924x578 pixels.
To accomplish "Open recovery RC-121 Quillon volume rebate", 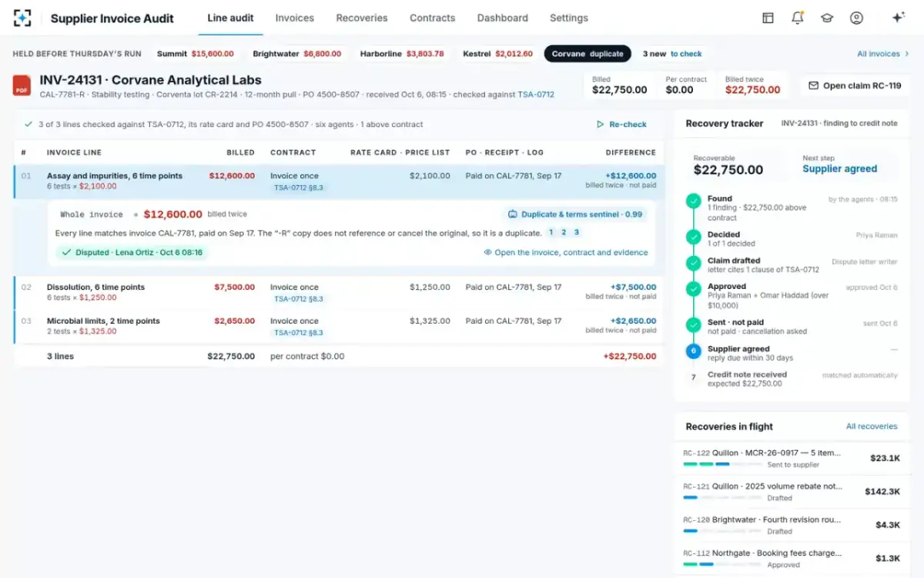I will click(x=792, y=492).
